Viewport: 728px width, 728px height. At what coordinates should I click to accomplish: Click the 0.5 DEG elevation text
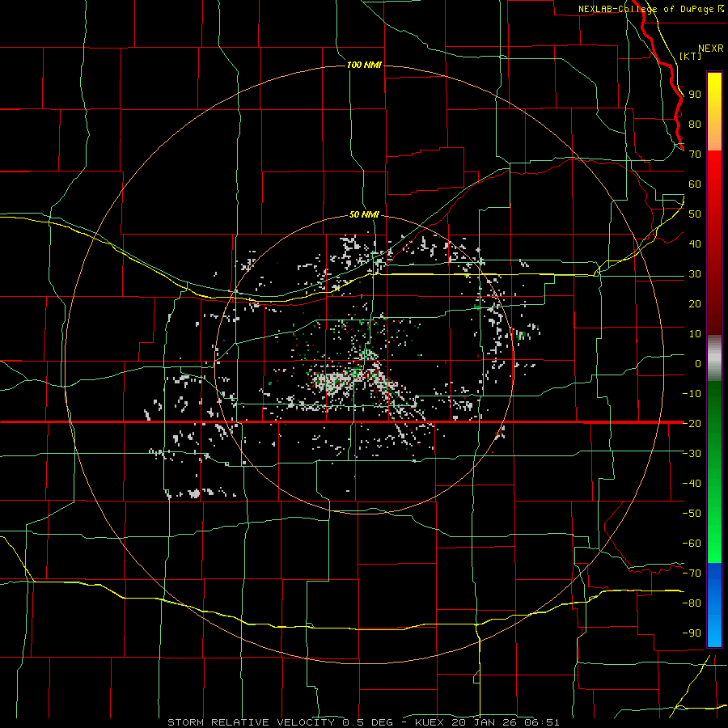(x=368, y=722)
